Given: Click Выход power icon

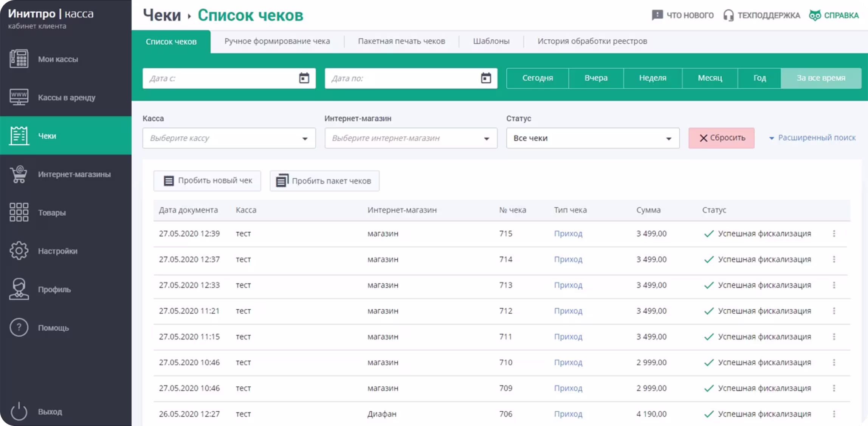Looking at the screenshot, I should tap(19, 411).
